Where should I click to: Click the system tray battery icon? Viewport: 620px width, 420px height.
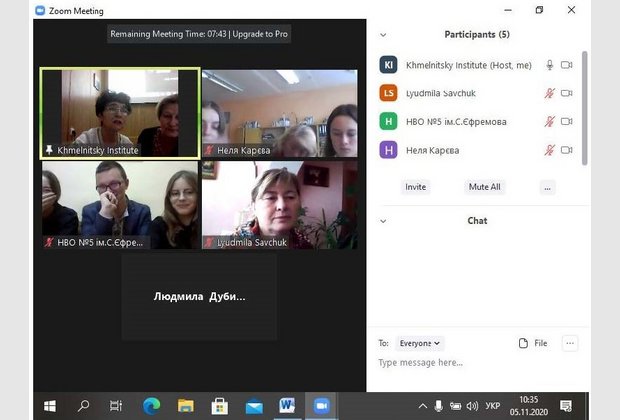[456, 406]
